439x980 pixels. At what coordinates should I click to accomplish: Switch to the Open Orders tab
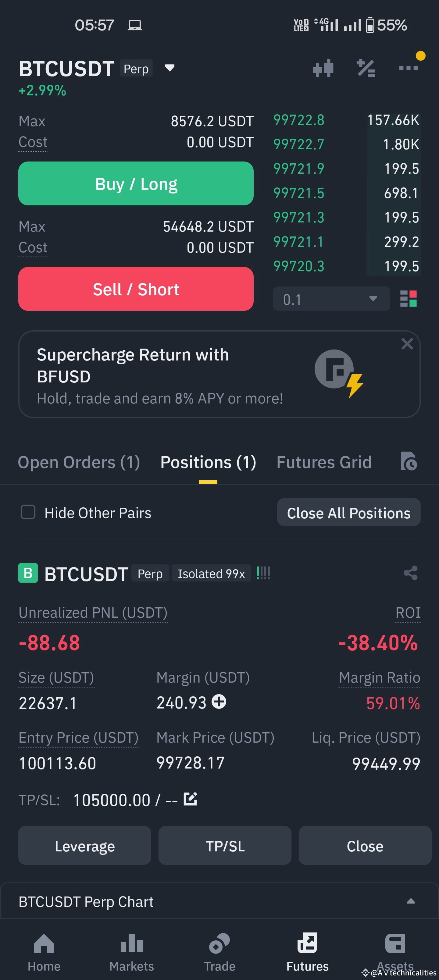[x=79, y=462]
